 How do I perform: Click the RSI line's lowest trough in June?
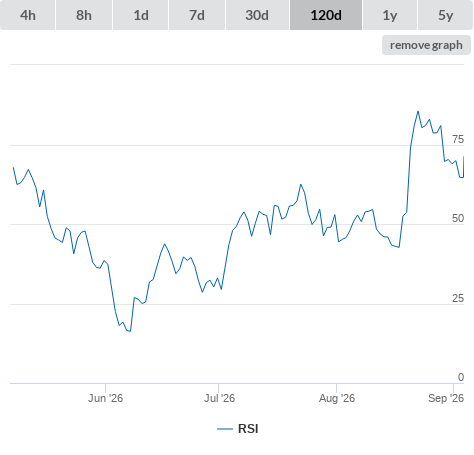(x=130, y=331)
